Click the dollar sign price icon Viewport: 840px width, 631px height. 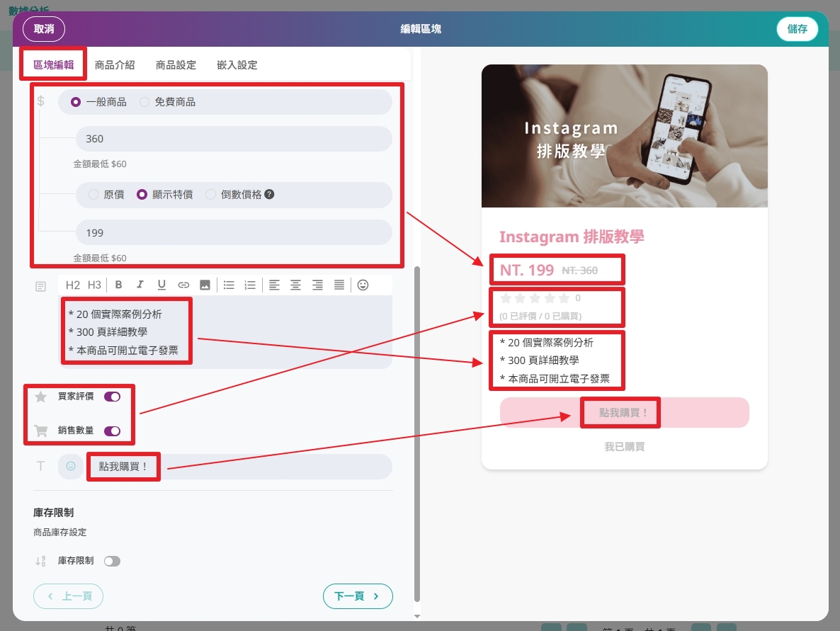pos(40,101)
